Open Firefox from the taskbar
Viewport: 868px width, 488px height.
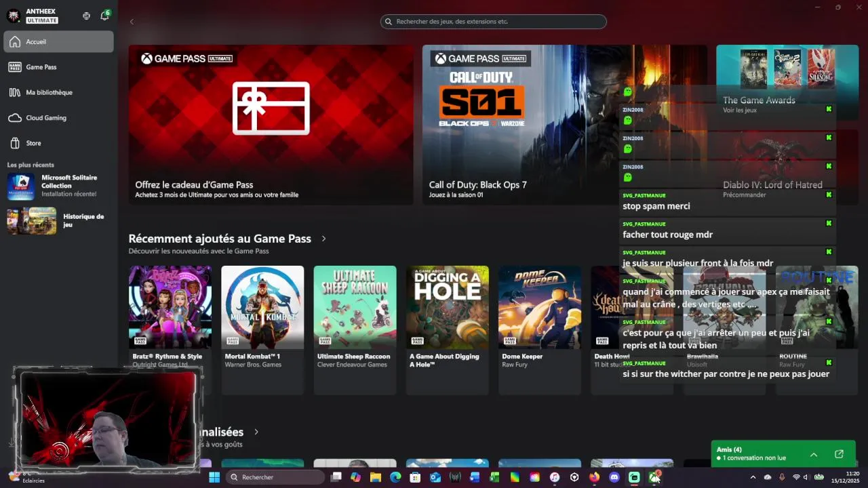point(595,477)
